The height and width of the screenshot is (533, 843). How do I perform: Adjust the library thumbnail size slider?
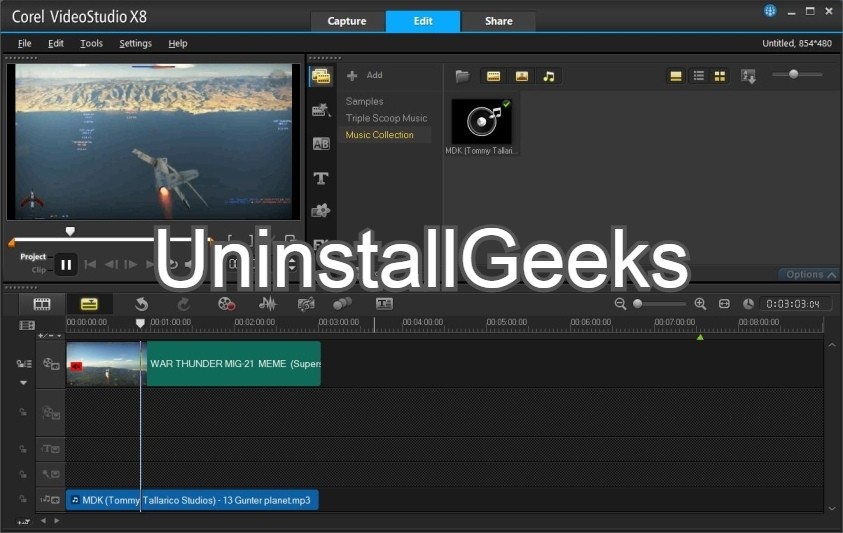(794, 74)
